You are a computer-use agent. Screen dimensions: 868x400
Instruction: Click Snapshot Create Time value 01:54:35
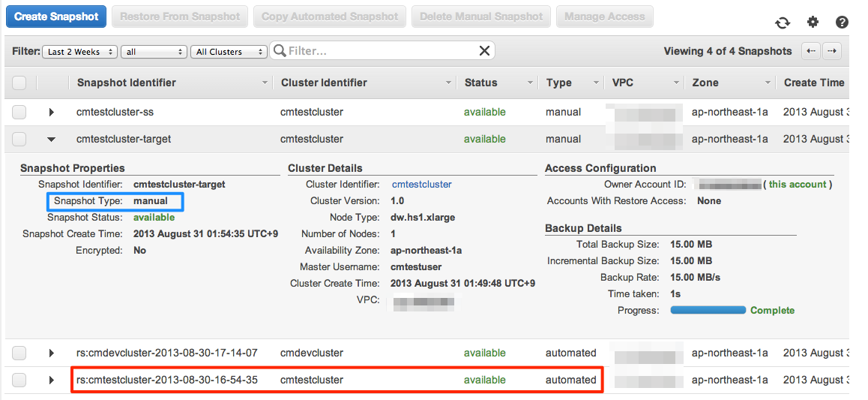pyautogui.click(x=205, y=234)
